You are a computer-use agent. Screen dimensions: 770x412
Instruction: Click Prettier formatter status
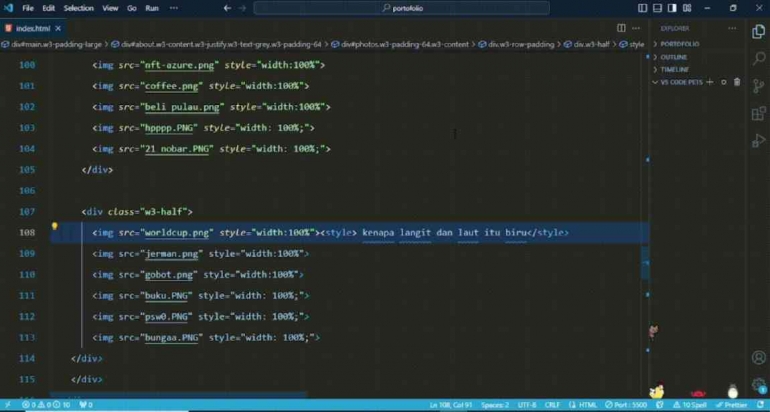click(x=732, y=405)
